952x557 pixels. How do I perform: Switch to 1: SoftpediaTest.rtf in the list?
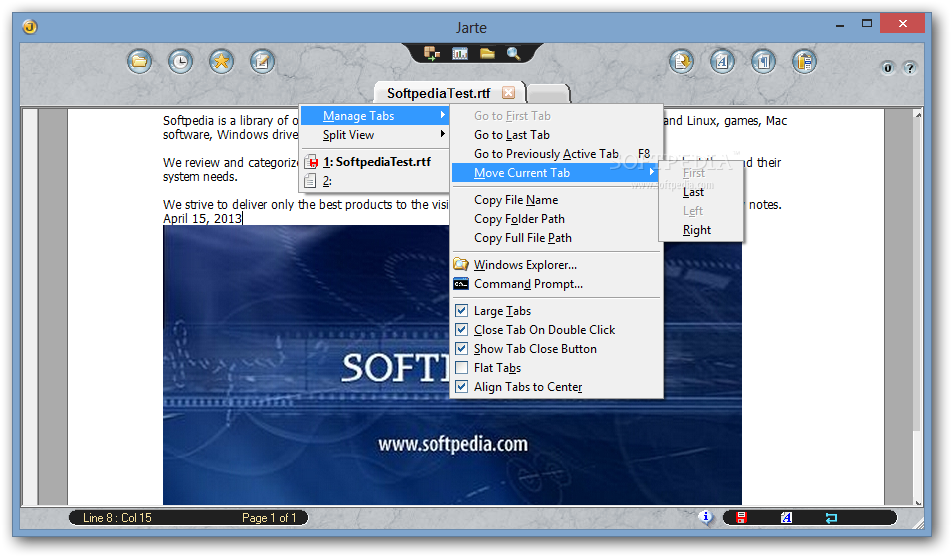375,162
